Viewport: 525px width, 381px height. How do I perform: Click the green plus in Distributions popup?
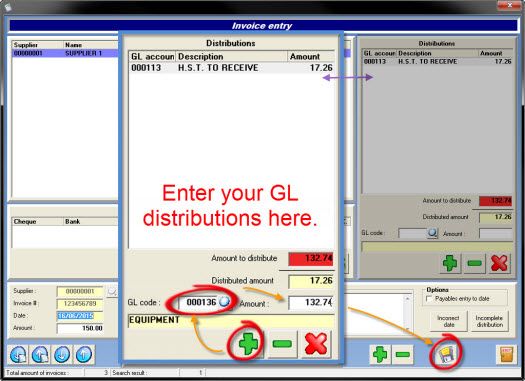[x=248, y=344]
